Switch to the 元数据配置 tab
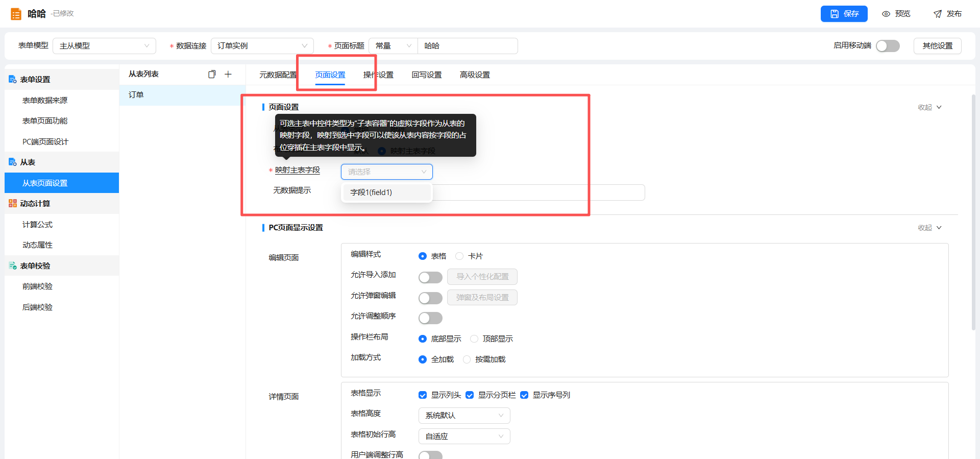Screen dimensions: 980x459 (x=278, y=75)
